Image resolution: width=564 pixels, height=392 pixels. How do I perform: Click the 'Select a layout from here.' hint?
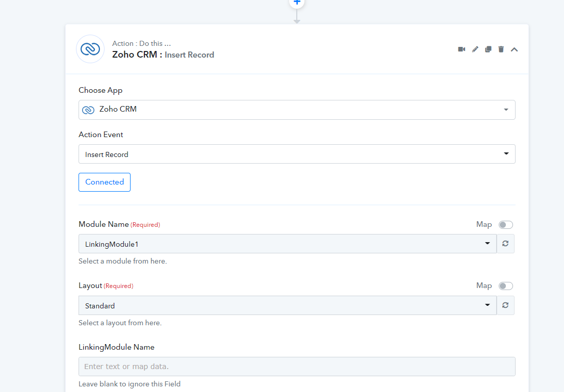pyautogui.click(x=120, y=323)
